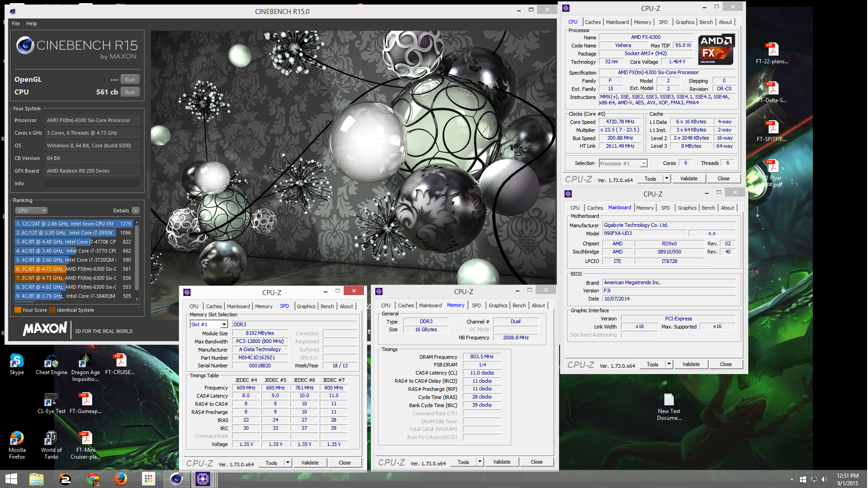868x488 pixels.
Task: Open FT-22-plans PDF on desktop
Action: [x=772, y=53]
